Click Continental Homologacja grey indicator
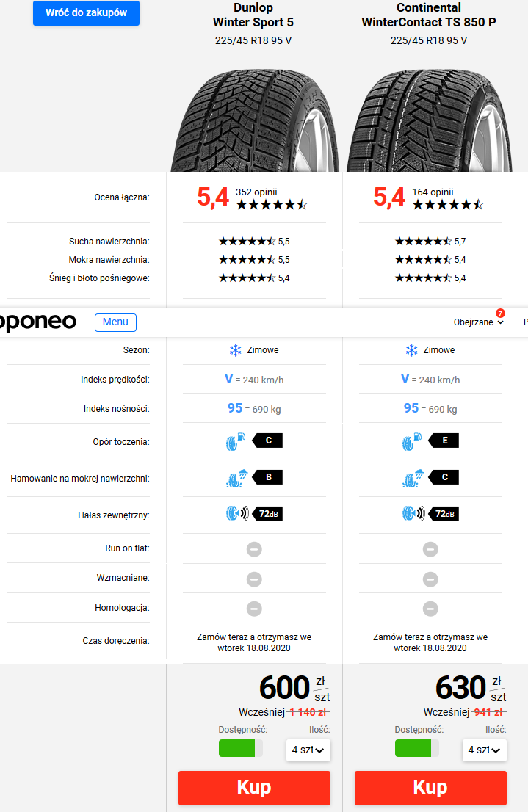Image resolution: width=528 pixels, height=812 pixels. click(x=430, y=609)
